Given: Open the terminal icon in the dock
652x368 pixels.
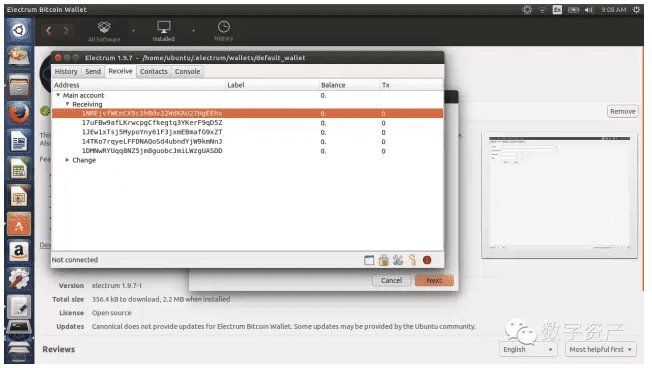Looking at the screenshot, I should tap(19, 328).
